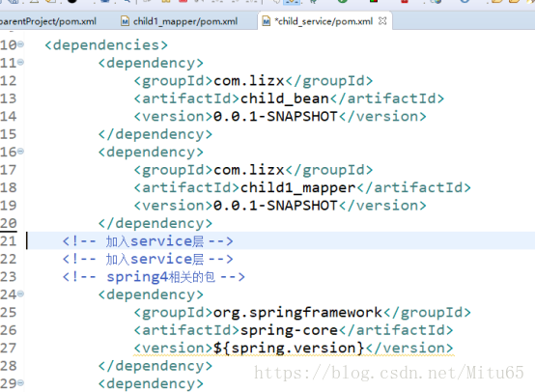Viewport: 535px width, 392px height.
Task: Click version 0.0.1-SNAPSHOT on line 19
Action: tap(275, 206)
